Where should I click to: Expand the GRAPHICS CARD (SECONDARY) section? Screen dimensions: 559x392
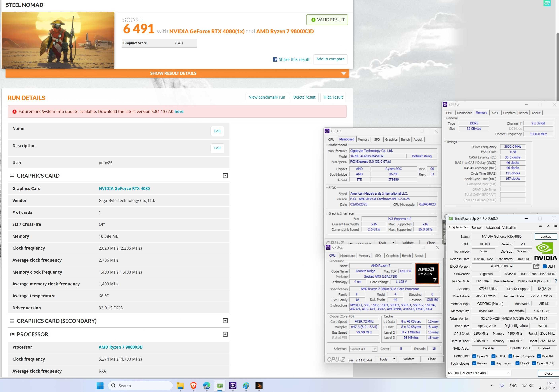pos(225,321)
